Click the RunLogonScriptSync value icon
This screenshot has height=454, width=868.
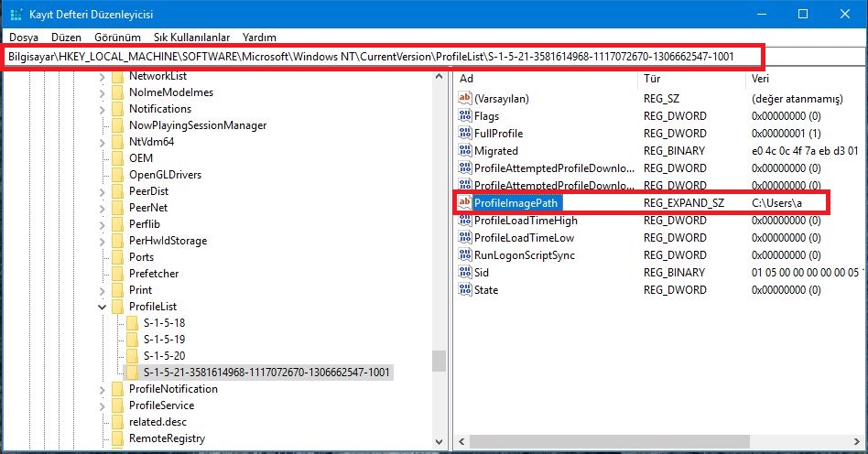(x=464, y=254)
